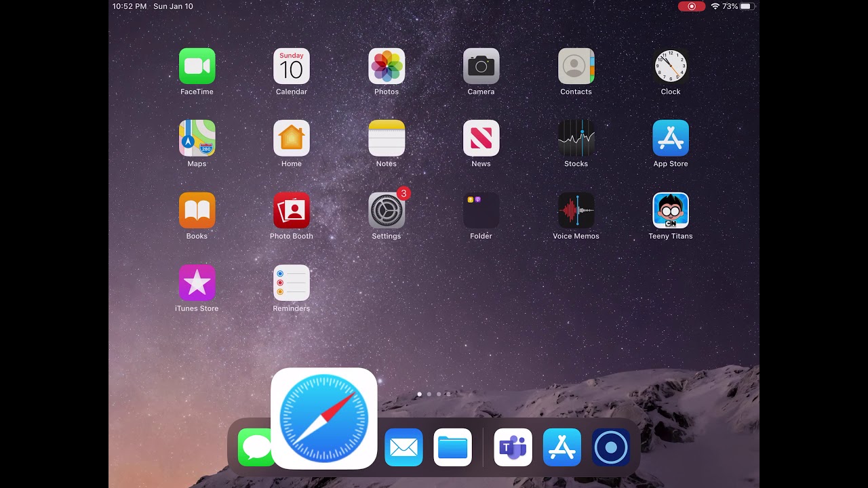Open the Home app
The image size is (868, 488).
pos(292,138)
